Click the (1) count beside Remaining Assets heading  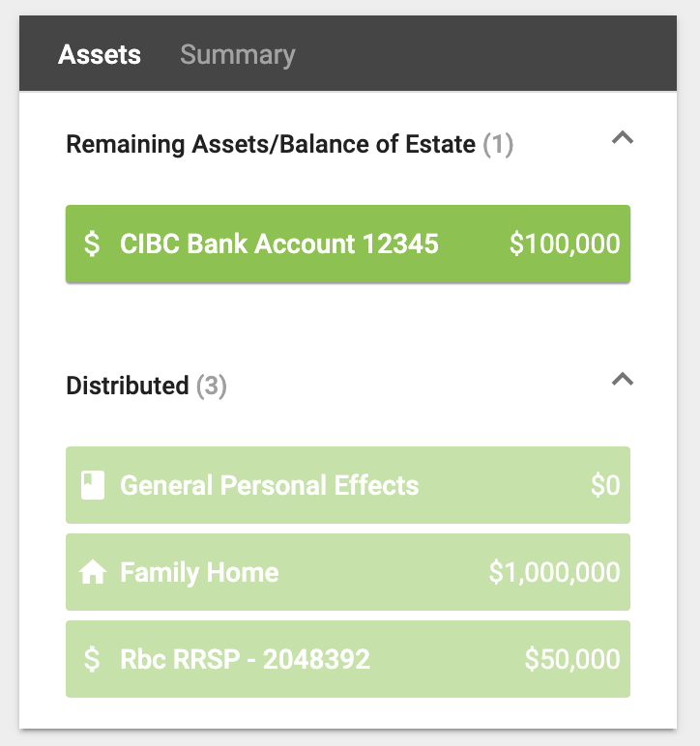(x=498, y=145)
